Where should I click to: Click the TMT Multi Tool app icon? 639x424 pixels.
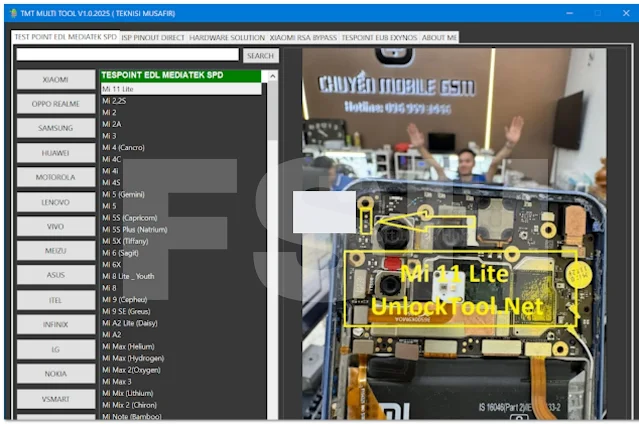13,13
